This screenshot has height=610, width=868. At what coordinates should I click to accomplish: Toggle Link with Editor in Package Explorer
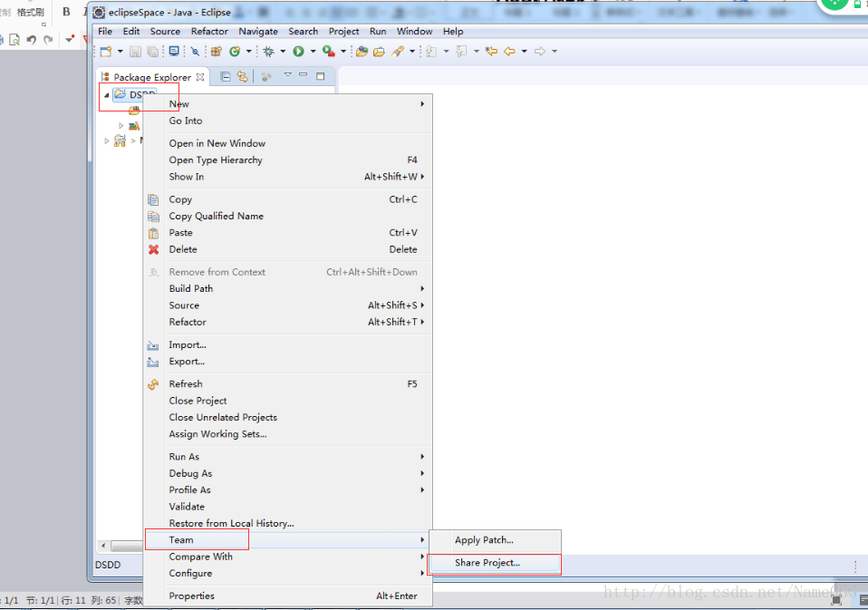[243, 77]
